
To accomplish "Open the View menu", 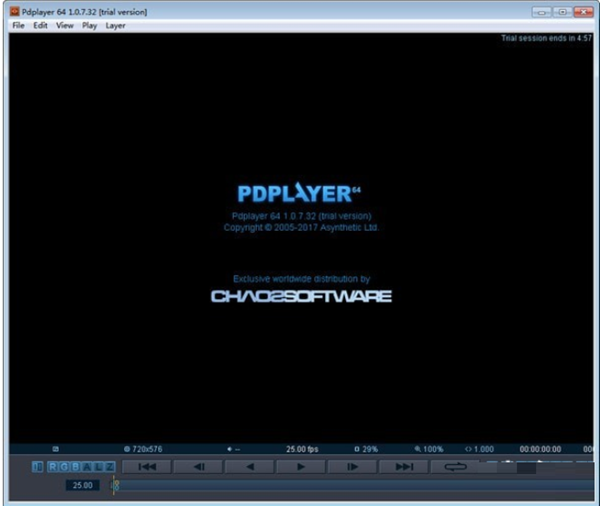I will click(x=65, y=25).
